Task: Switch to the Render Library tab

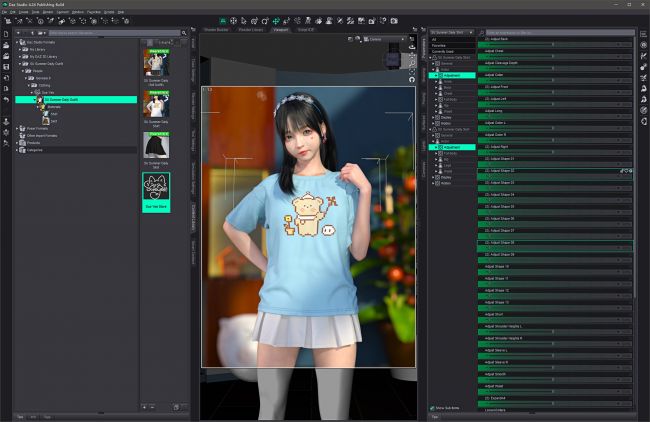Action: [x=253, y=30]
